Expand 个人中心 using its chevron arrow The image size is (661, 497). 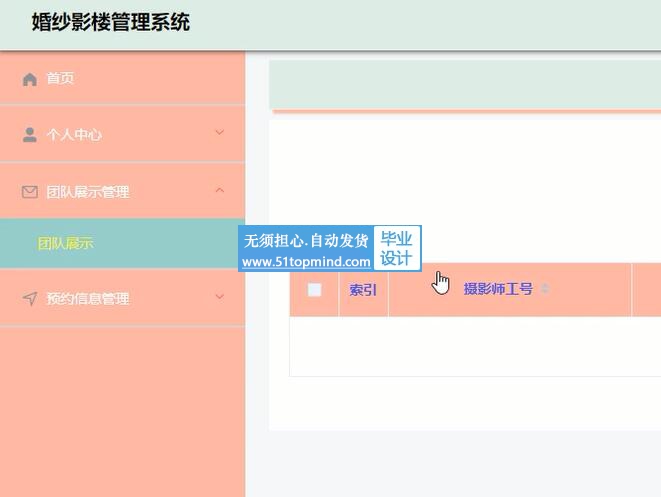(x=220, y=133)
